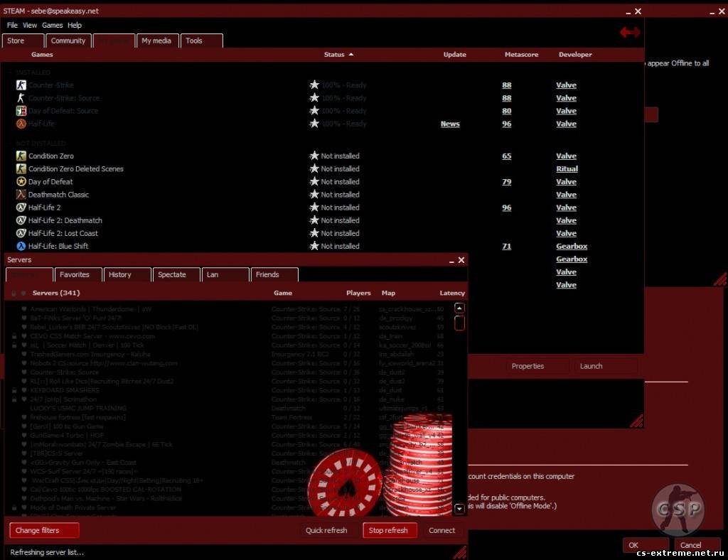Click the Half-Life: Blue Shift icon

coord(21,246)
